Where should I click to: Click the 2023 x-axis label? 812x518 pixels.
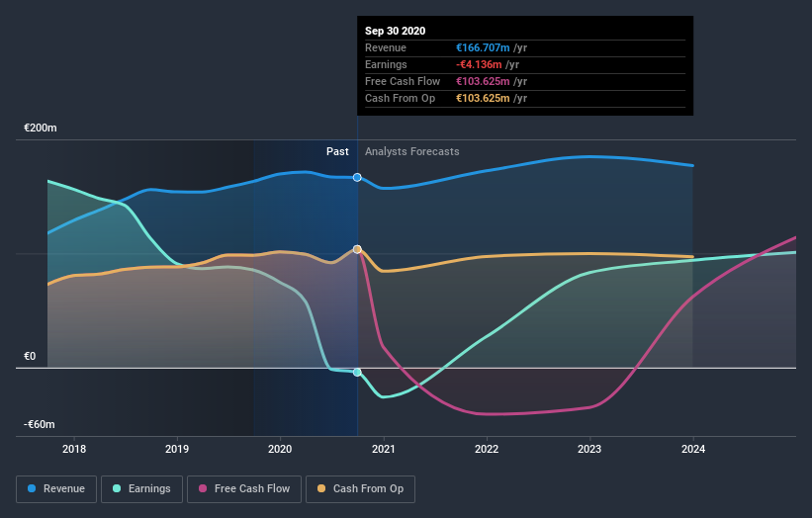pyautogui.click(x=589, y=449)
